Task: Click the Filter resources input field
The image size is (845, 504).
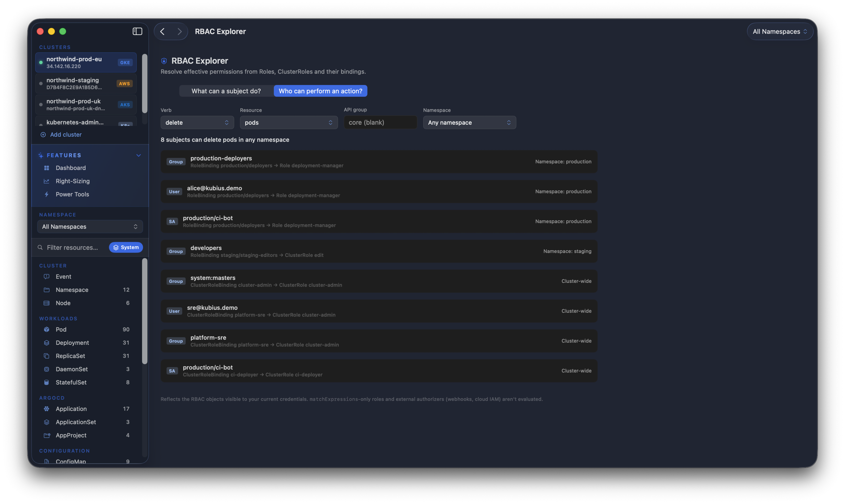Action: (x=72, y=247)
